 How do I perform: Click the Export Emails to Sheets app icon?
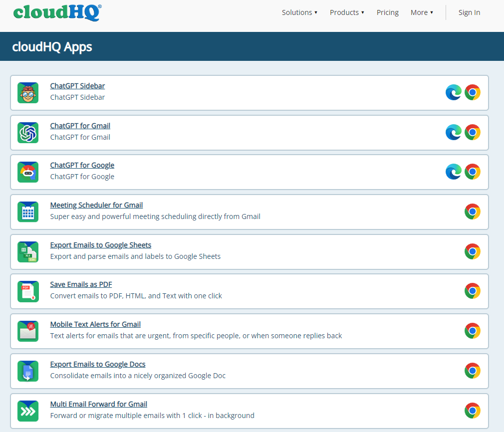[x=28, y=252]
